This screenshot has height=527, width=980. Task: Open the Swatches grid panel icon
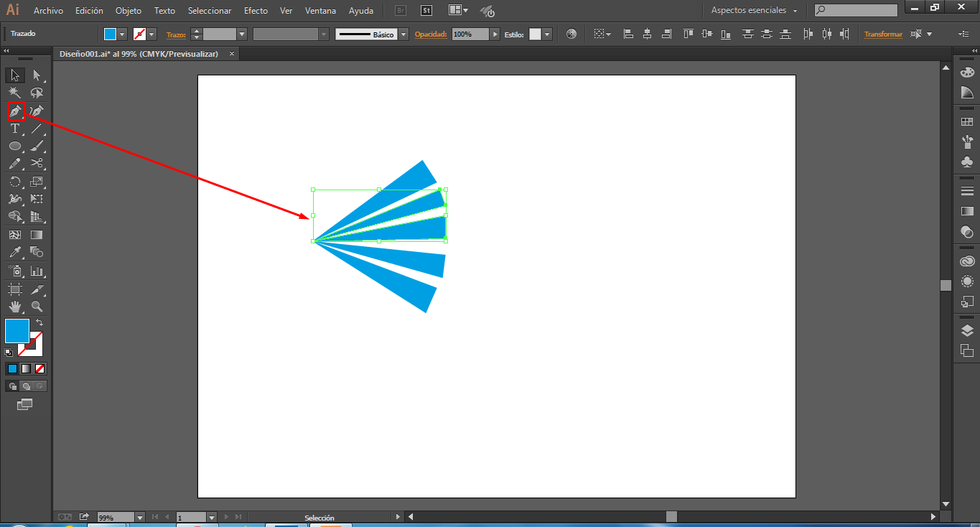coord(967,122)
